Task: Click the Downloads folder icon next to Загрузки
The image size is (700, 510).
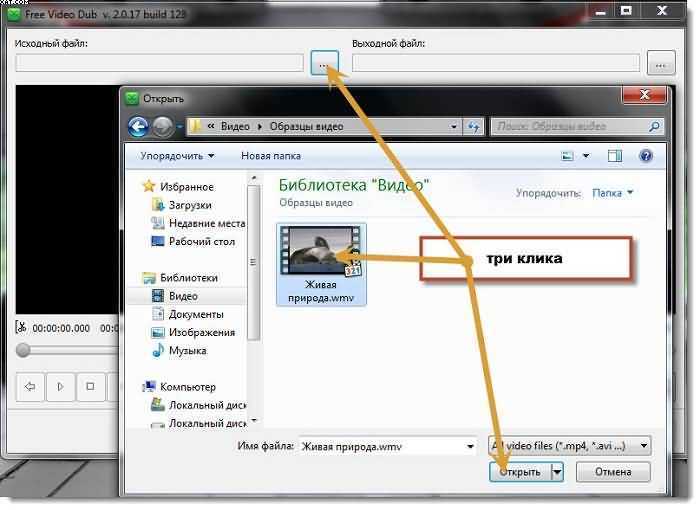Action: click(158, 205)
